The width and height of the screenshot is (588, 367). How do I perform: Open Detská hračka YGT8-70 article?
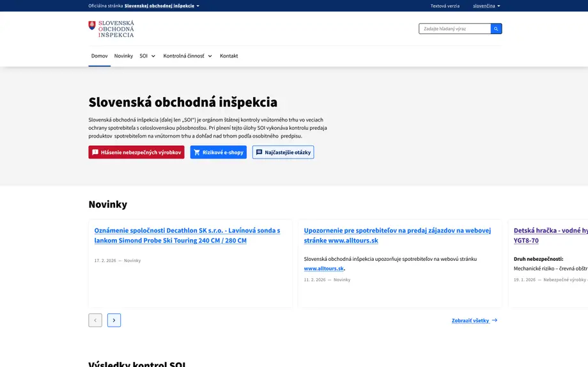pyautogui.click(x=550, y=235)
